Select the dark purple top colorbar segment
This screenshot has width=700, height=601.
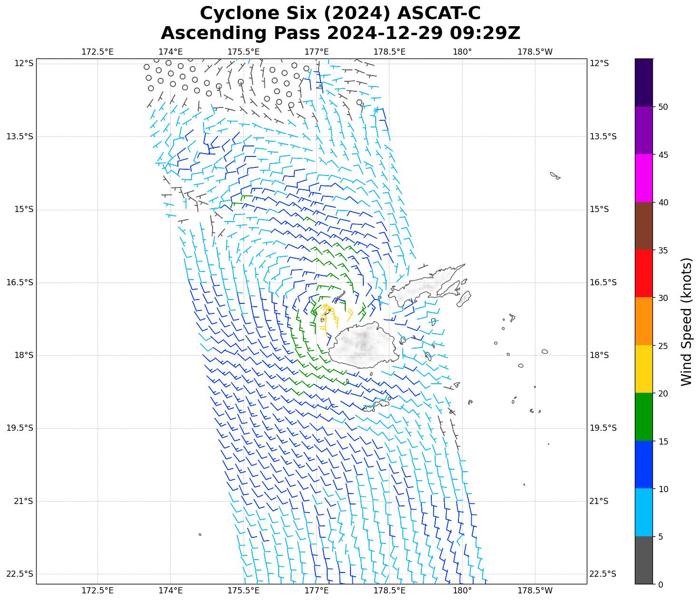click(644, 82)
